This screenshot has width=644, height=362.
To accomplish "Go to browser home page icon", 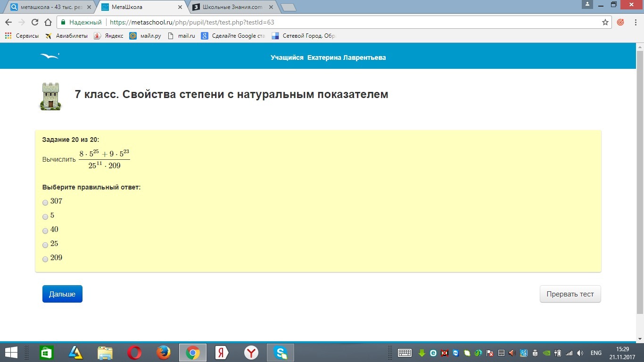I will (48, 22).
